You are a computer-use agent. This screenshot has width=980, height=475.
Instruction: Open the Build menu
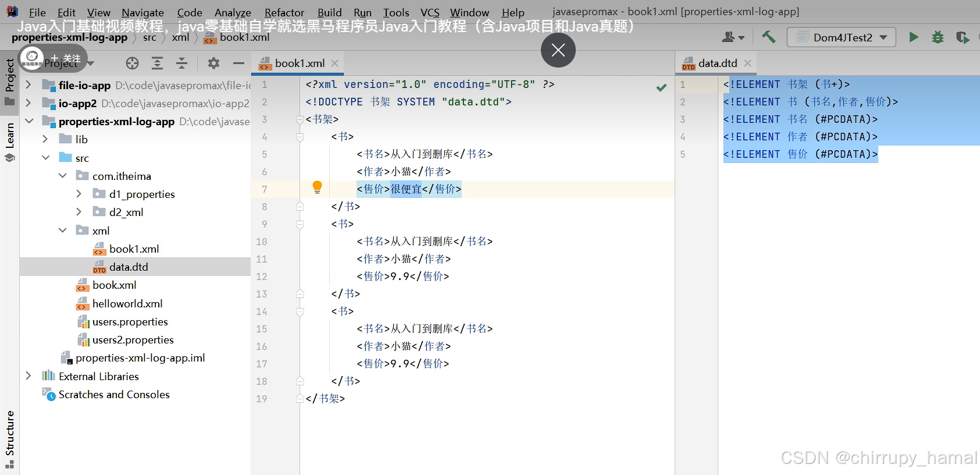(330, 12)
